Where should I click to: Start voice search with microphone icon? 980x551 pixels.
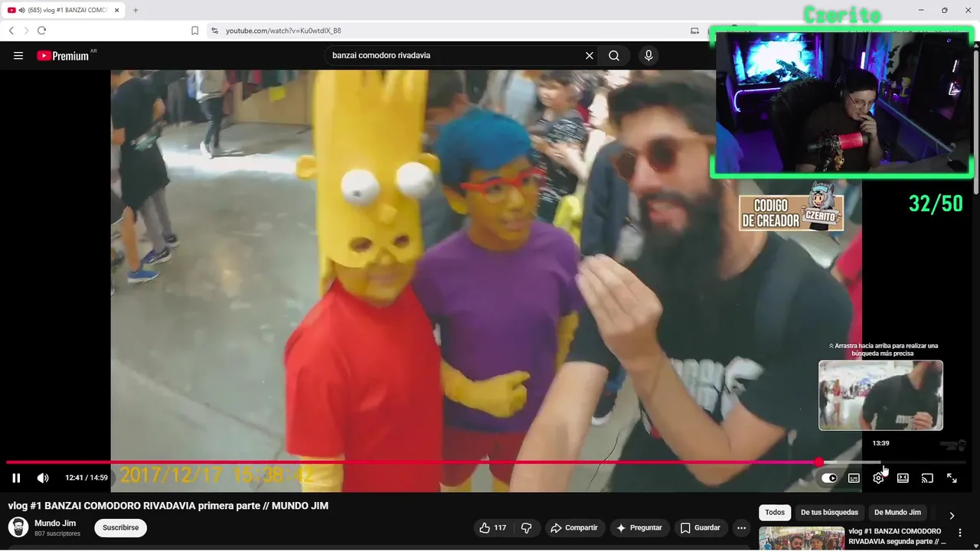[648, 56]
